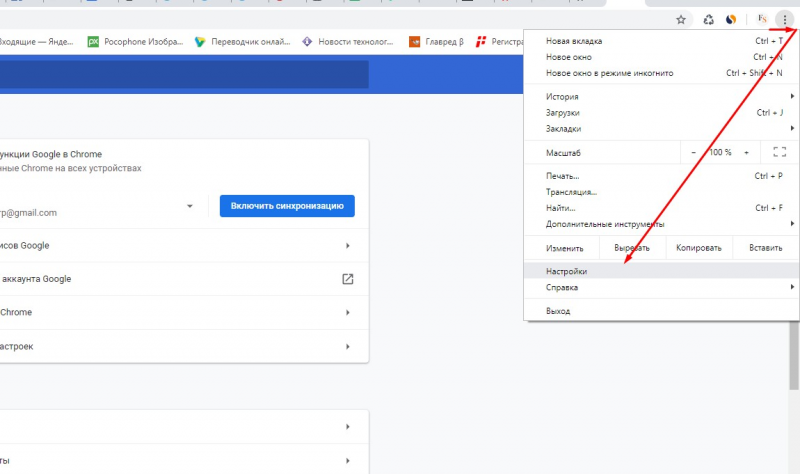Open external link icon for аккаунта Google

[347, 279]
